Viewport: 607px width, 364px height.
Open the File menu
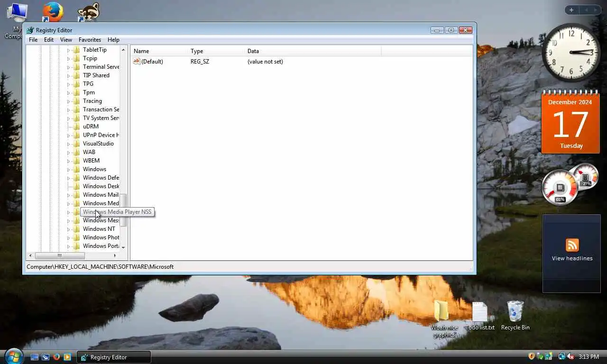tap(33, 40)
